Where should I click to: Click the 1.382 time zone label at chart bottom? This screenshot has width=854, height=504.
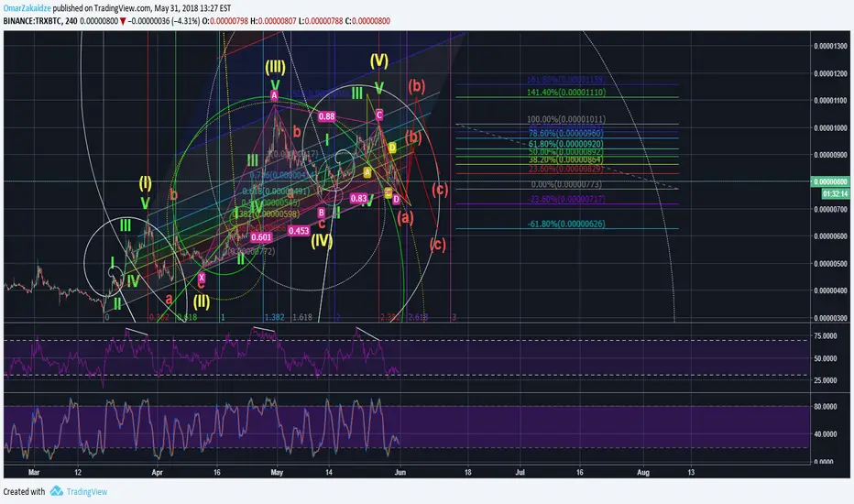point(275,317)
